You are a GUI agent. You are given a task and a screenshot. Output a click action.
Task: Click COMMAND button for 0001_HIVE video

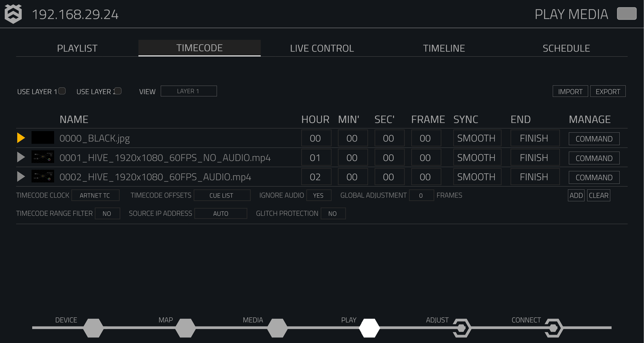(593, 157)
